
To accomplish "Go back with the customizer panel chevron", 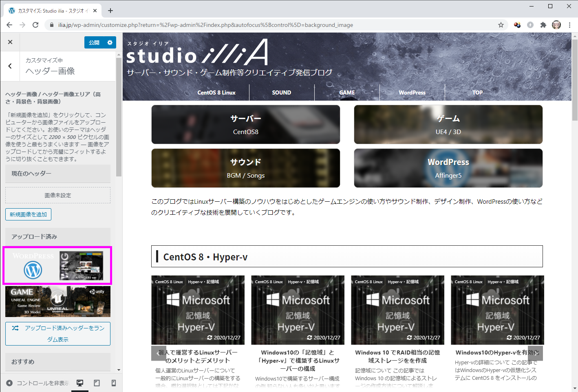I will (x=10, y=66).
